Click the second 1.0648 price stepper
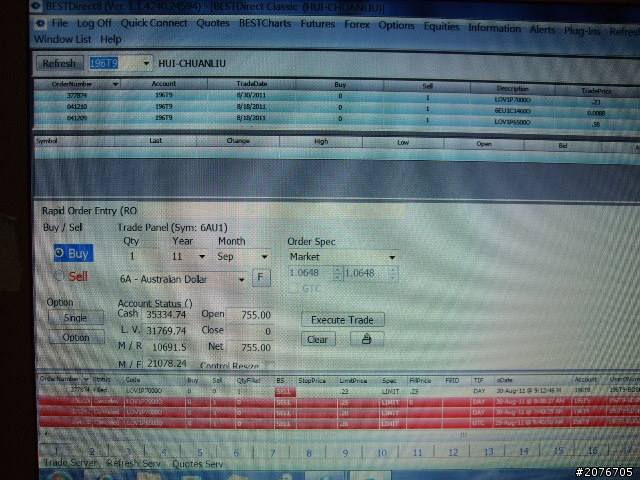This screenshot has height=480, width=640. (x=393, y=273)
